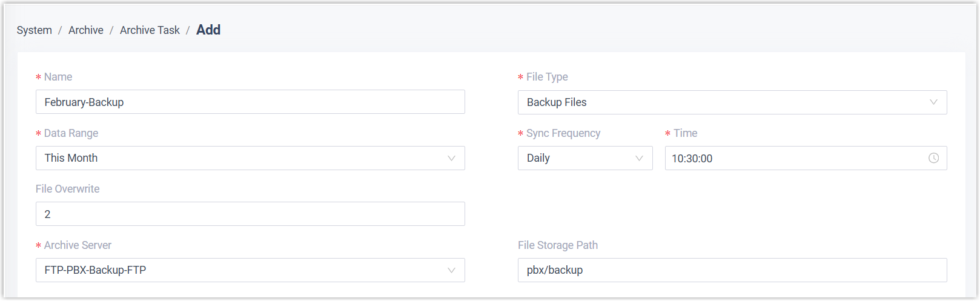Expand the This Month data range dropdown
This screenshot has height=301, width=980.
242,158
